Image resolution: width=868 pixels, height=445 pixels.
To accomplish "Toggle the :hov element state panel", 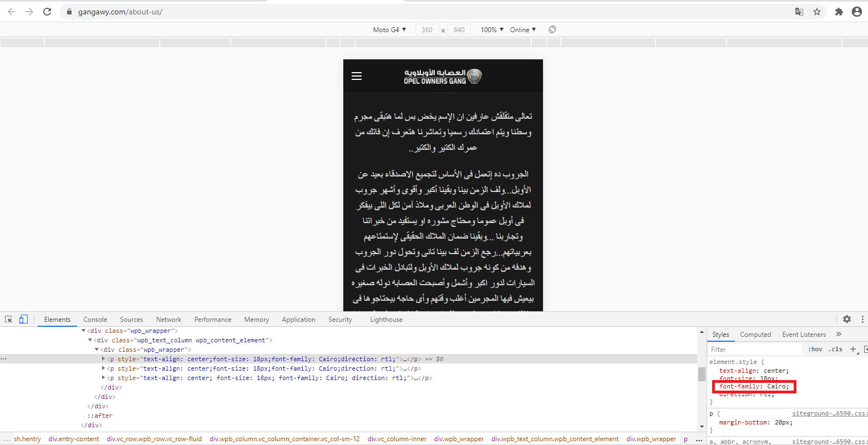I will 815,349.
